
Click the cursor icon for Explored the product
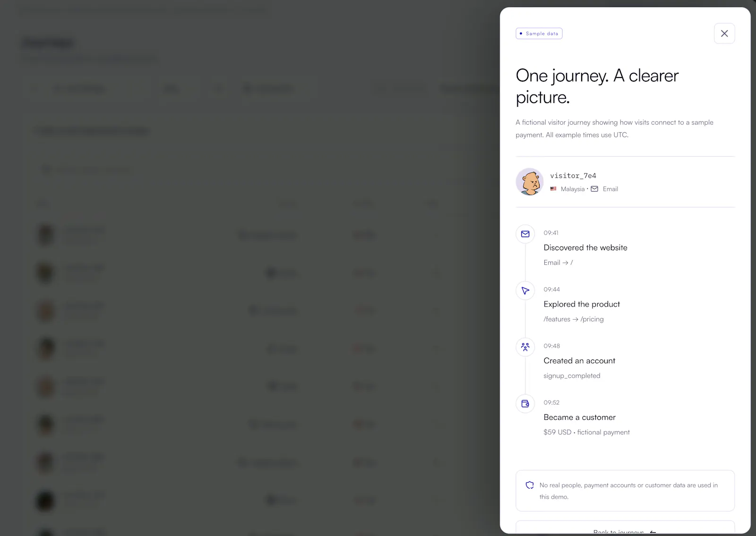(x=525, y=290)
